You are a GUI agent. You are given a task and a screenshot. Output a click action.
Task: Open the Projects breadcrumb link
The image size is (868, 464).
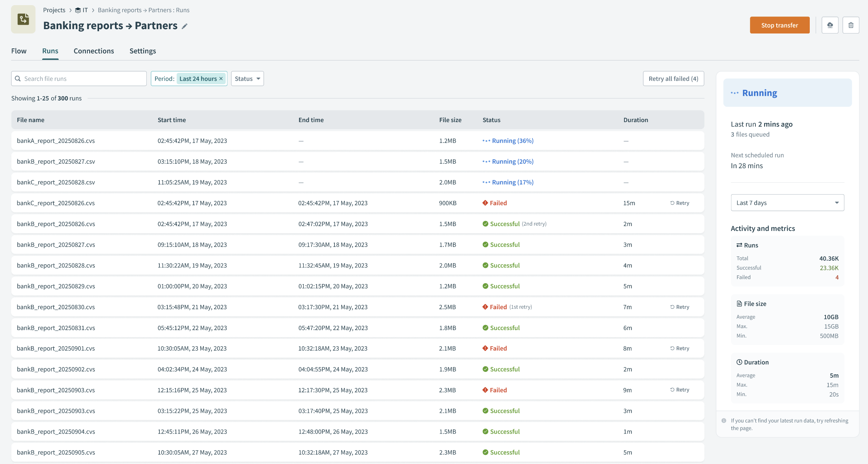tap(54, 10)
